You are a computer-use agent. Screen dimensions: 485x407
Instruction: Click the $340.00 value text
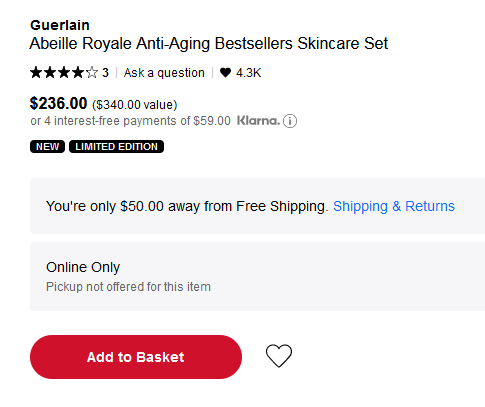tap(135, 105)
